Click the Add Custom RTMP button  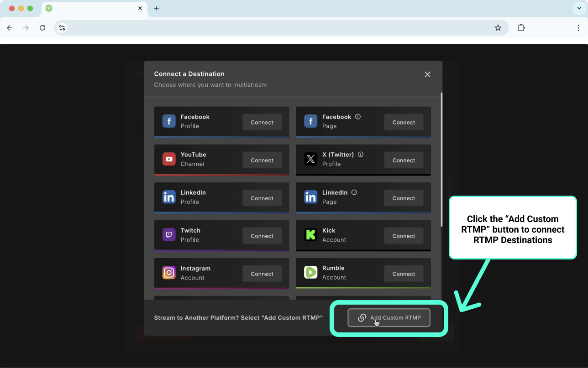[x=389, y=317]
